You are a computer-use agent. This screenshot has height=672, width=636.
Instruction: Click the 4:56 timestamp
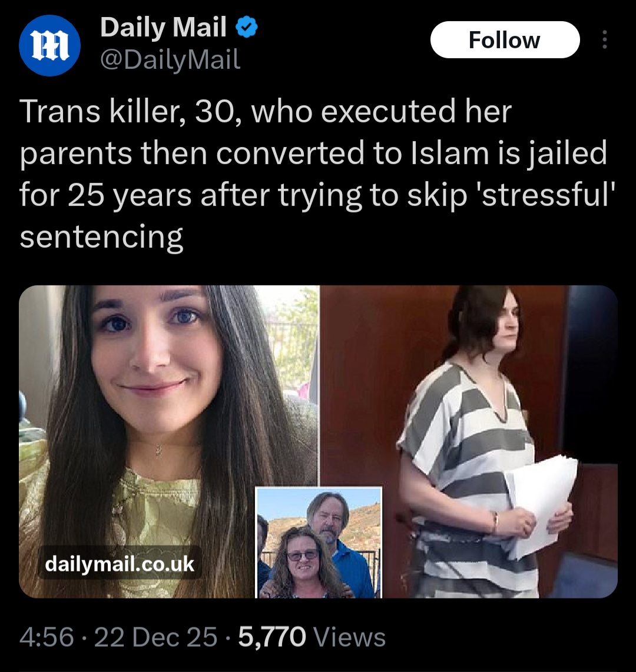click(47, 637)
